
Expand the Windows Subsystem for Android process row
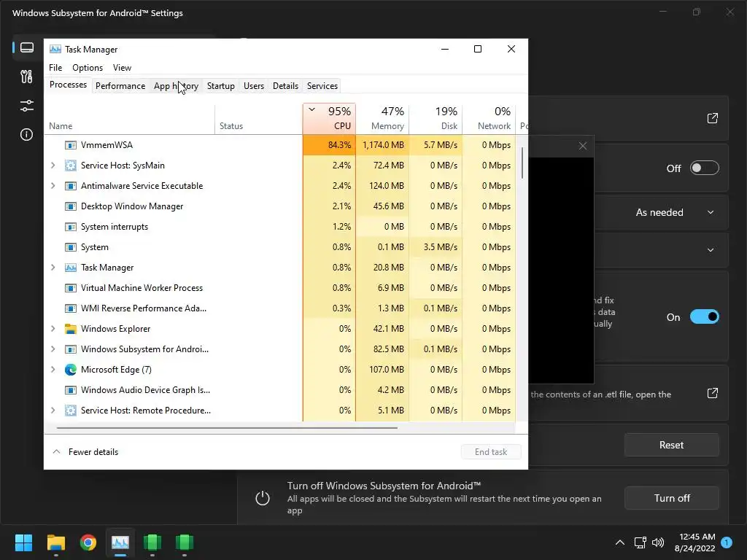53,349
